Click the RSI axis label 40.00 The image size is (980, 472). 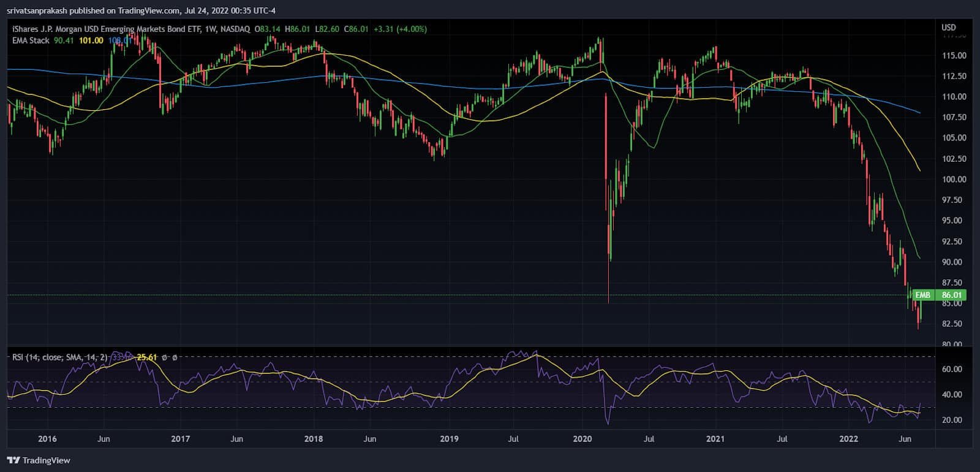952,395
